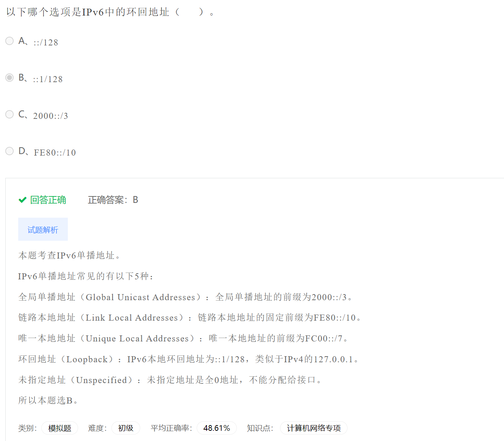504x441 pixels.
Task: Click the line 本题考查IPv6单播地址
Action: (69, 256)
